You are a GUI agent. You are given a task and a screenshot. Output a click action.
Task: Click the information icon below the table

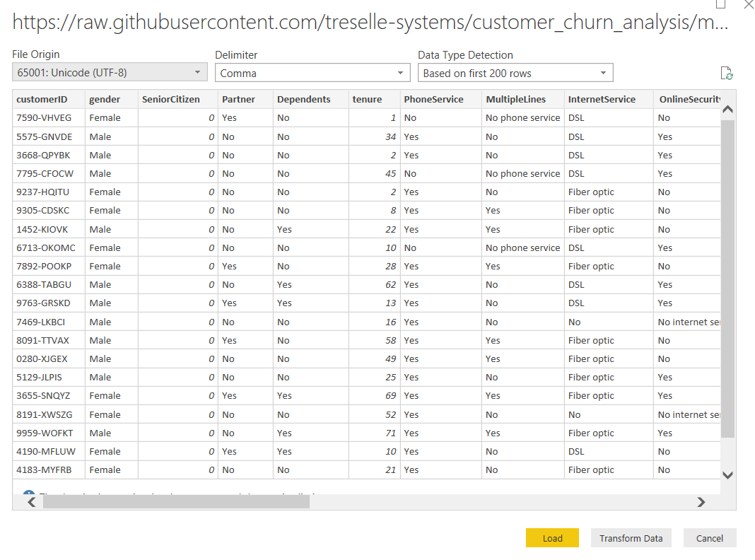(x=29, y=494)
